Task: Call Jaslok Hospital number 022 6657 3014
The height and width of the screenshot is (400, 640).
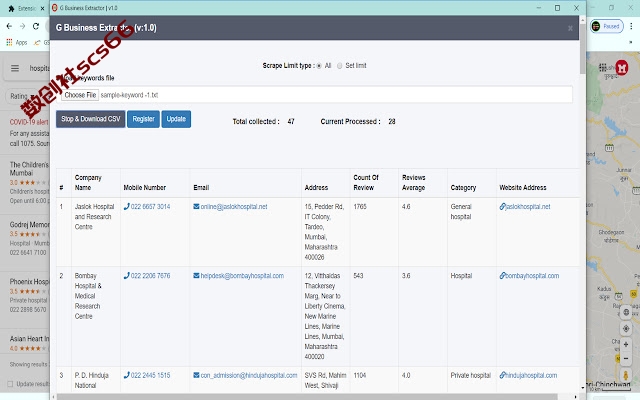Action: [x=150, y=207]
